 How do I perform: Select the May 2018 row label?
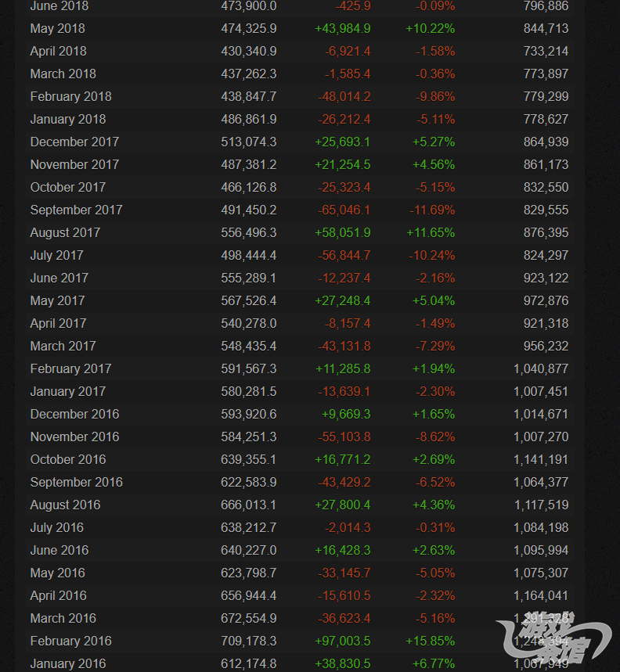(x=57, y=29)
